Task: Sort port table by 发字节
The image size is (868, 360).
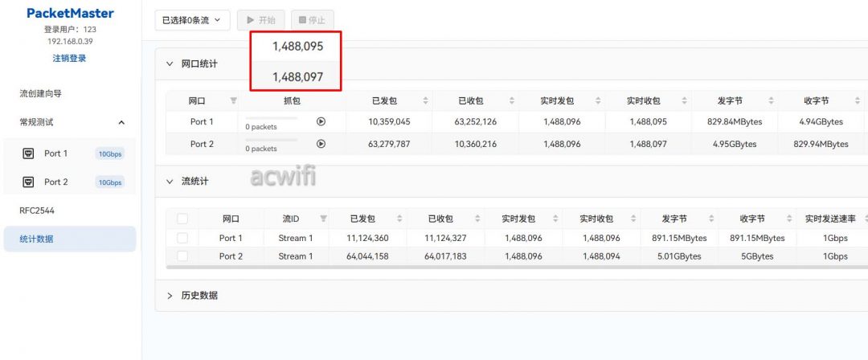Action: 771,100
